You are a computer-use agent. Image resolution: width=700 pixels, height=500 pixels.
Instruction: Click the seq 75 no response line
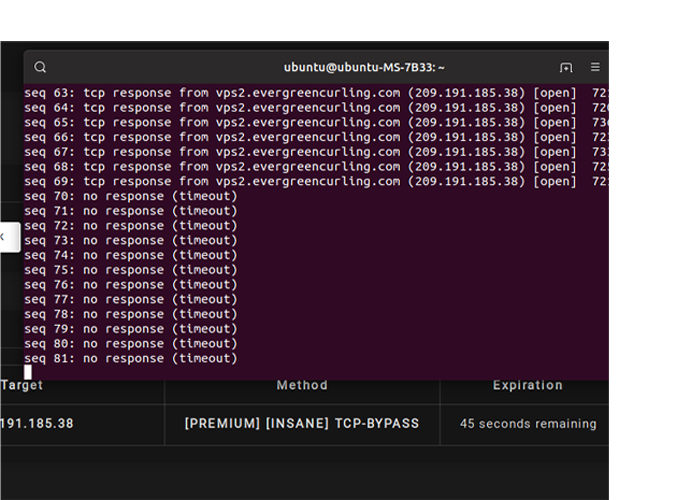click(x=131, y=270)
